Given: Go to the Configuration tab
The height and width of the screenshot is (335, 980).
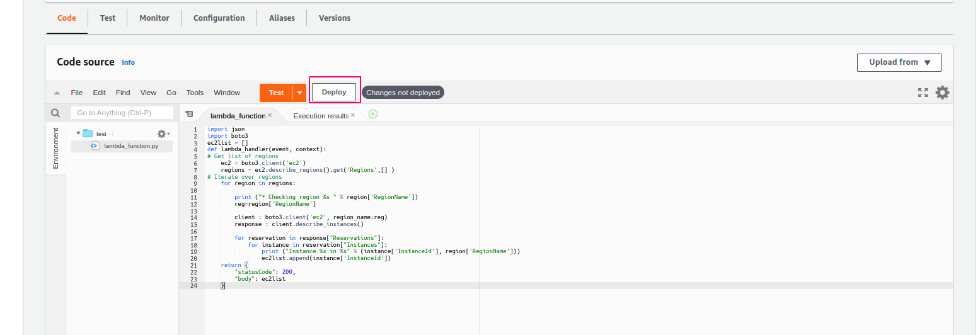Looking at the screenshot, I should tap(219, 18).
